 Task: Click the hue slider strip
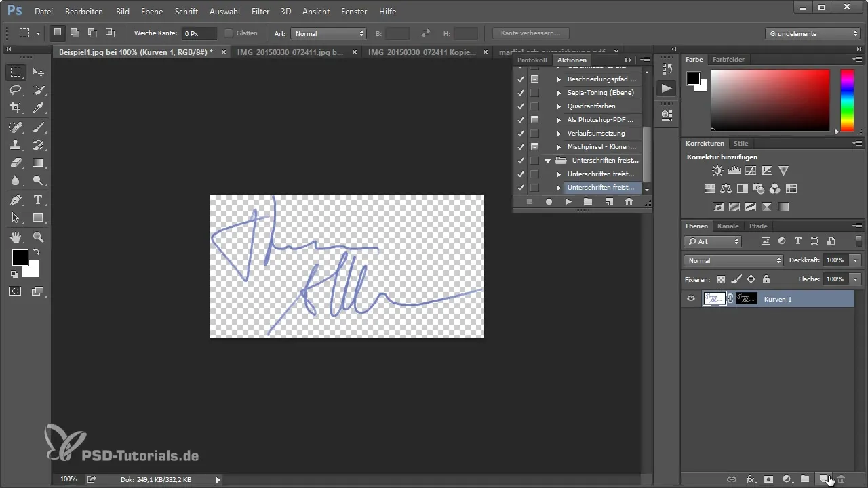pos(847,100)
